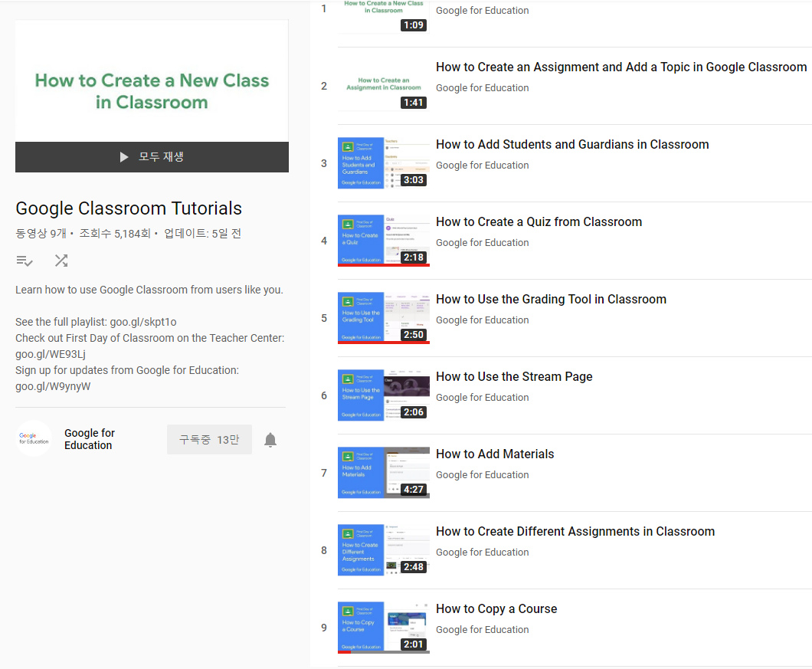Open the Google Classroom Tutorials playlist title
This screenshot has height=669, width=812.
pos(129,208)
